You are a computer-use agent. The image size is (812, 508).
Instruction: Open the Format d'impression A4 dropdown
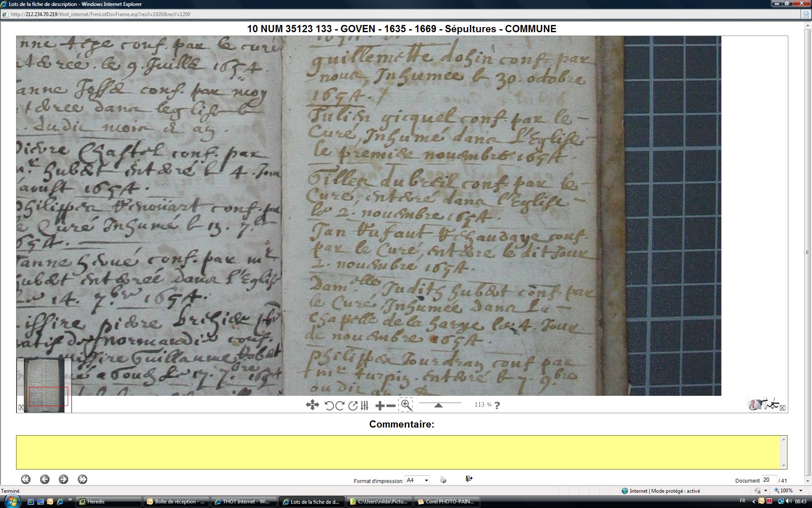click(426, 480)
